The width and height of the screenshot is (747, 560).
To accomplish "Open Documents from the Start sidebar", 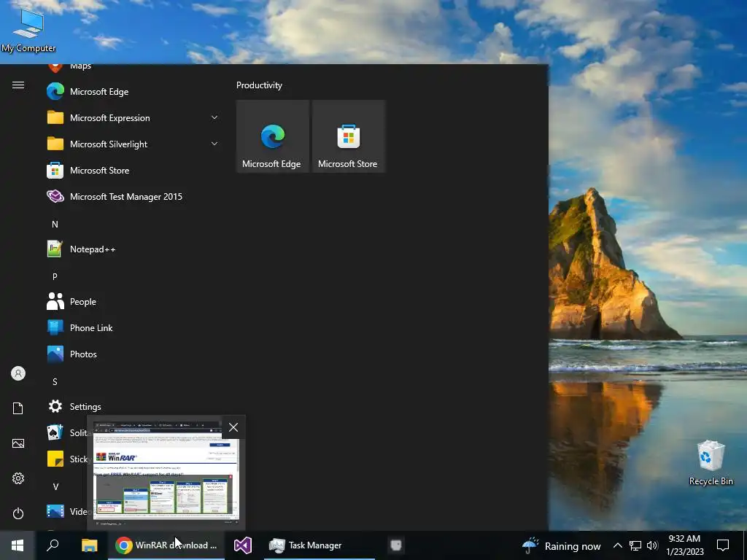I will pos(18,408).
